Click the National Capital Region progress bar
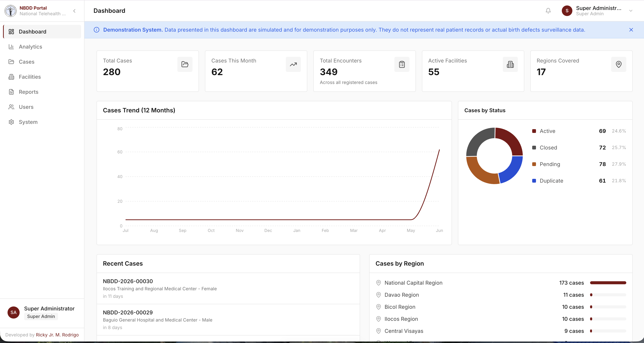Image resolution: width=644 pixels, height=343 pixels. click(608, 283)
